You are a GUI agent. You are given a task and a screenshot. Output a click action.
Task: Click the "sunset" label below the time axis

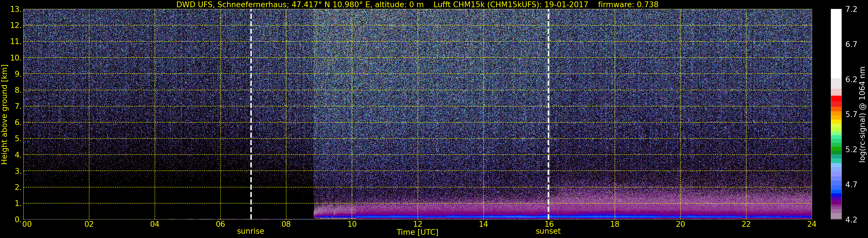[548, 231]
